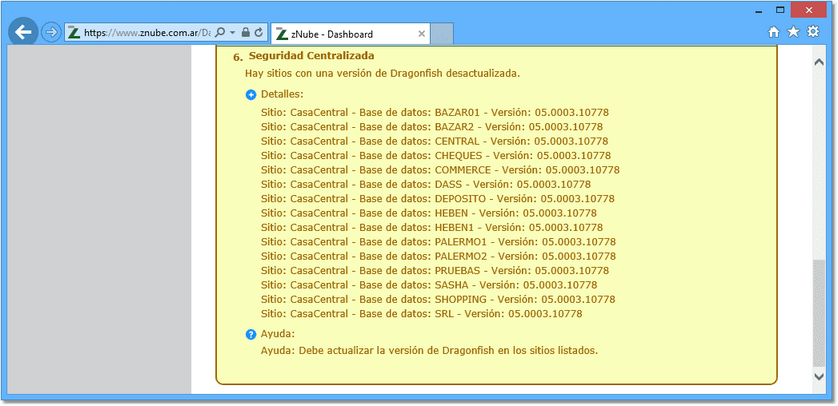
Task: Open favorites star icon
Action: (793, 32)
